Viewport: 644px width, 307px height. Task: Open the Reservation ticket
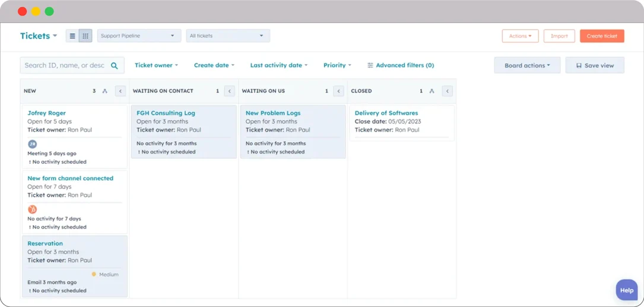pos(45,244)
